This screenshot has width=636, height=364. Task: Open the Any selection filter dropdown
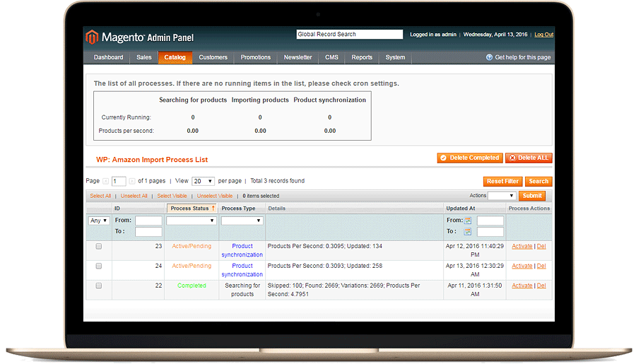pos(99,221)
